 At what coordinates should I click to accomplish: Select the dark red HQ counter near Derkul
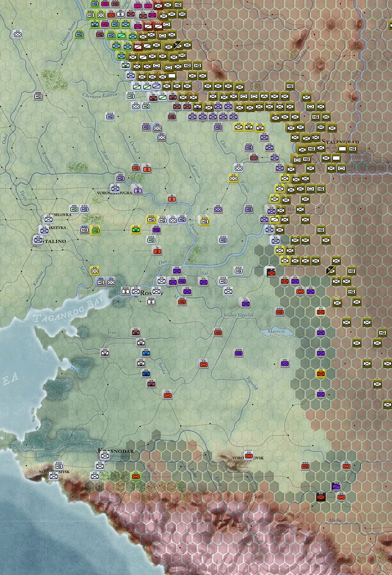point(172,117)
